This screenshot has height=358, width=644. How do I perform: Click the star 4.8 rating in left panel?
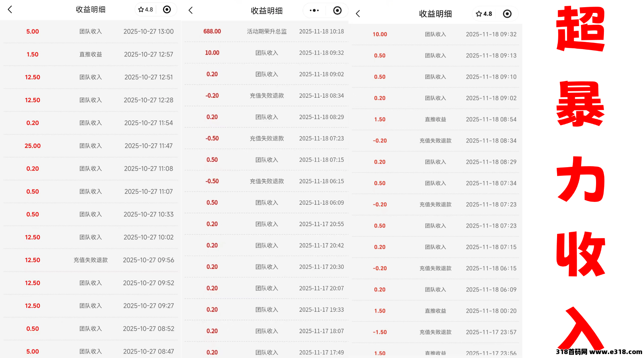tap(146, 10)
